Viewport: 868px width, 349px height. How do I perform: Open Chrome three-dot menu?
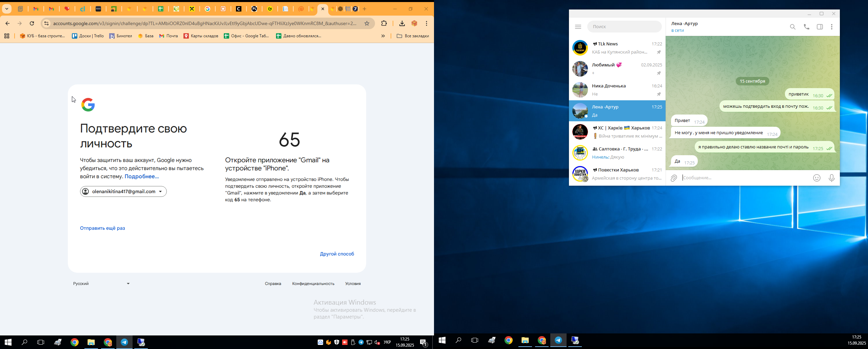click(x=427, y=23)
